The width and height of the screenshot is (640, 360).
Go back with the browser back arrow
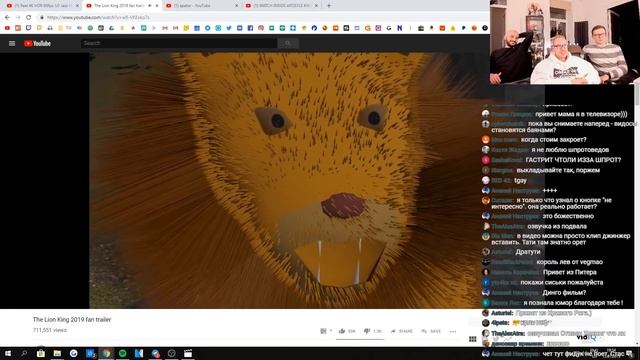pos(7,17)
